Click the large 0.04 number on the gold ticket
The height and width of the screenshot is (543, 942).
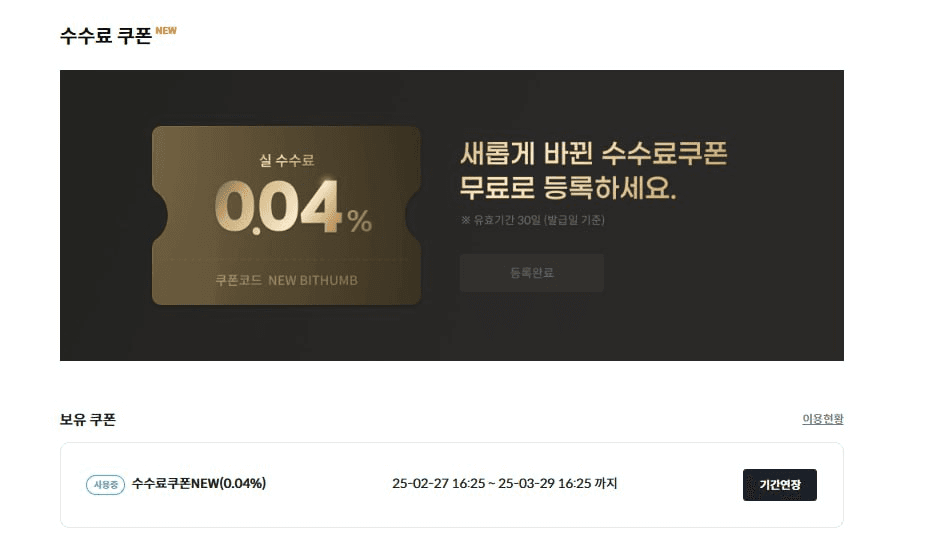click(x=278, y=207)
